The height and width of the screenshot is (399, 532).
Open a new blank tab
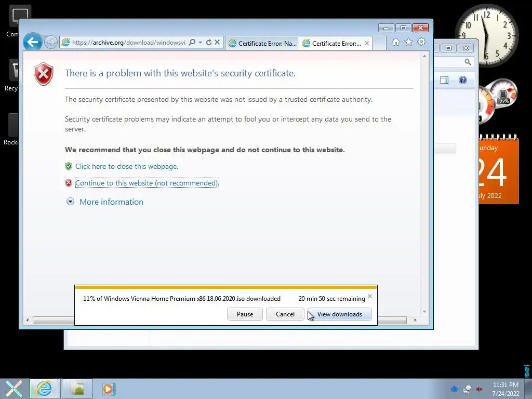click(379, 43)
